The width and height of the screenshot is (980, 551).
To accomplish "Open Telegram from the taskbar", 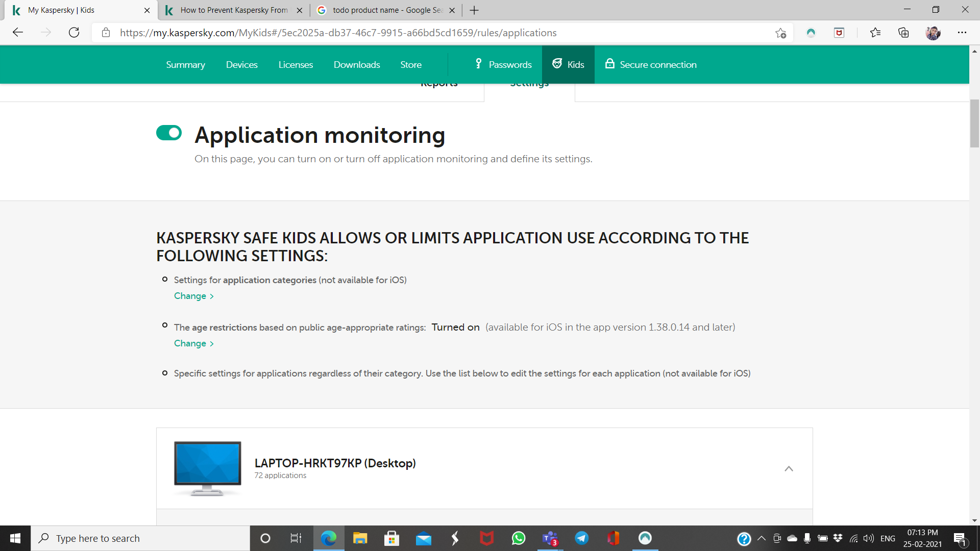I will pyautogui.click(x=582, y=538).
